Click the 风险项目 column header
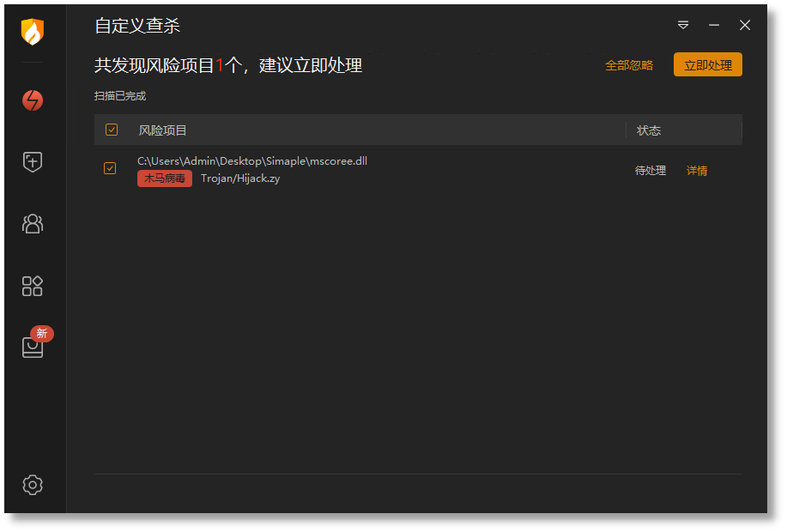Image resolution: width=787 pixels, height=532 pixels. (x=162, y=130)
